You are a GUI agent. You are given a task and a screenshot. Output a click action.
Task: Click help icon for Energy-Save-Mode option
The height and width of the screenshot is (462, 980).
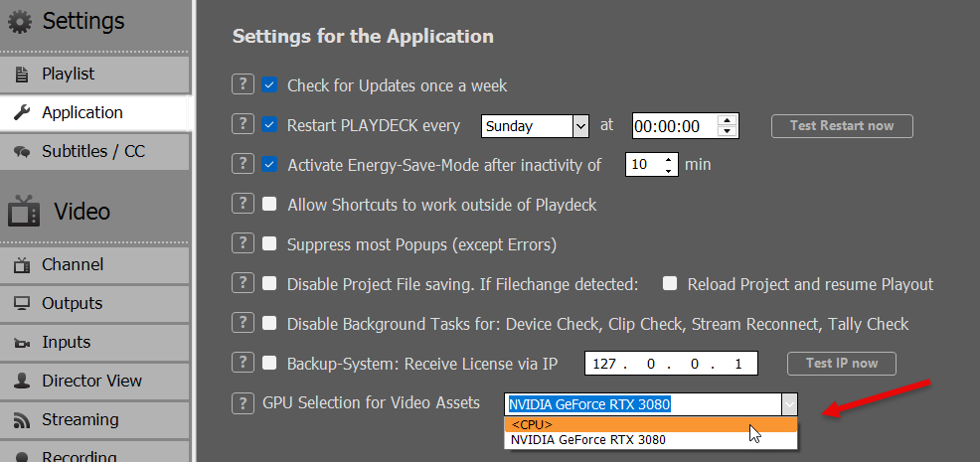242,164
